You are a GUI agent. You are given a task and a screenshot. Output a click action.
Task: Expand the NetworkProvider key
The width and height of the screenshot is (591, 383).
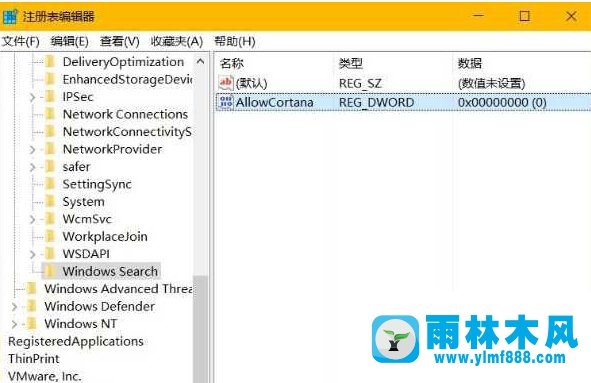click(x=32, y=149)
